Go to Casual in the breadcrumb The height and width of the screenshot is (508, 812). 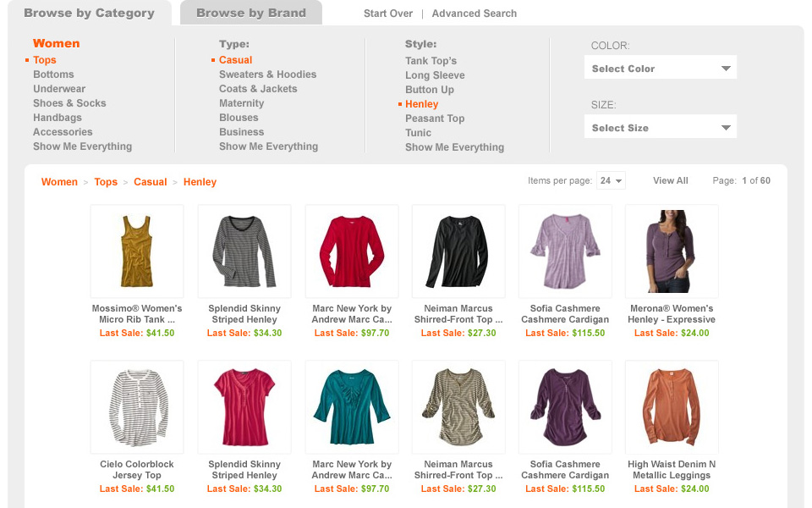151,182
